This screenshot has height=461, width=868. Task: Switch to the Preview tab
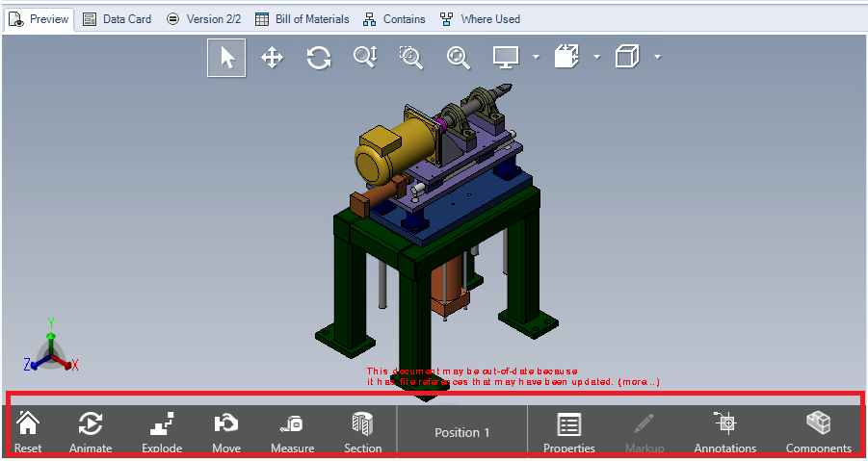tap(39, 19)
